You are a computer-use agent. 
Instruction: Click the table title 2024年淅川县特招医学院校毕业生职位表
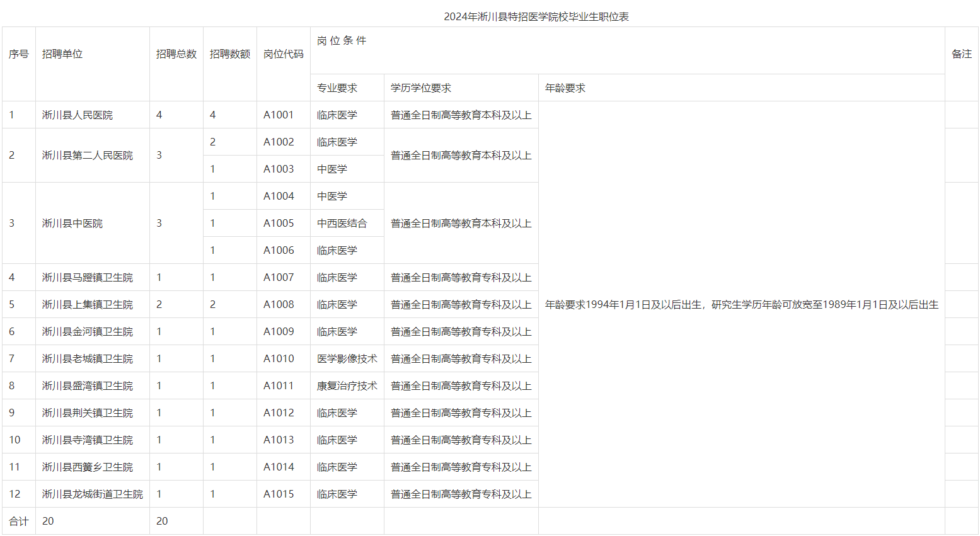pyautogui.click(x=536, y=17)
